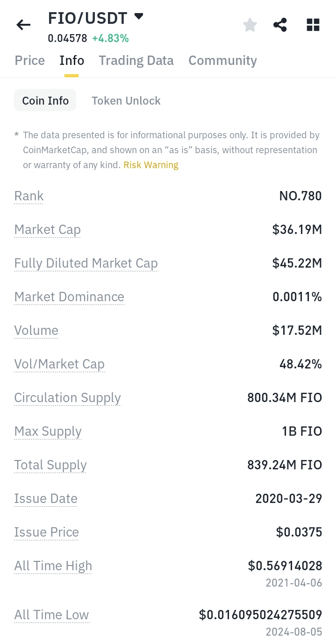This screenshot has height=644, width=336.
Task: Tap the All Time High label
Action: pos(53,566)
